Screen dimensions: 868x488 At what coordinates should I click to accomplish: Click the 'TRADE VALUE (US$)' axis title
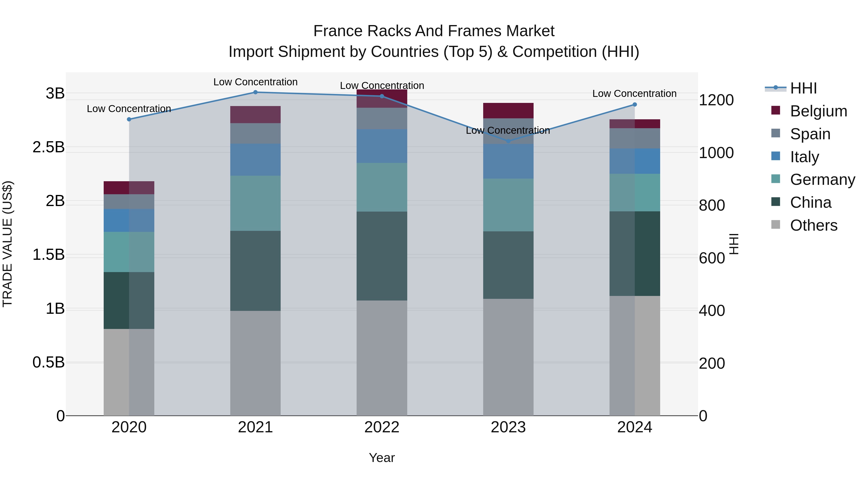(x=7, y=244)
